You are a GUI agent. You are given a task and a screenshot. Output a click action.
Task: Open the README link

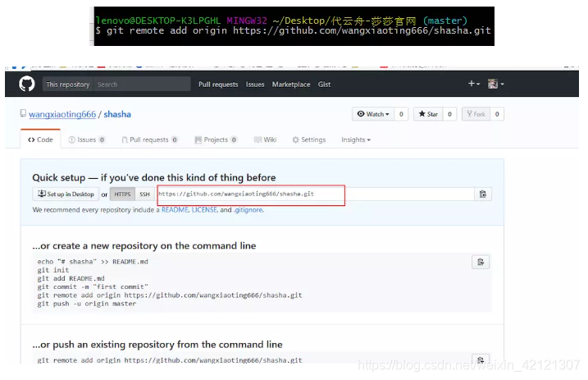click(x=175, y=209)
